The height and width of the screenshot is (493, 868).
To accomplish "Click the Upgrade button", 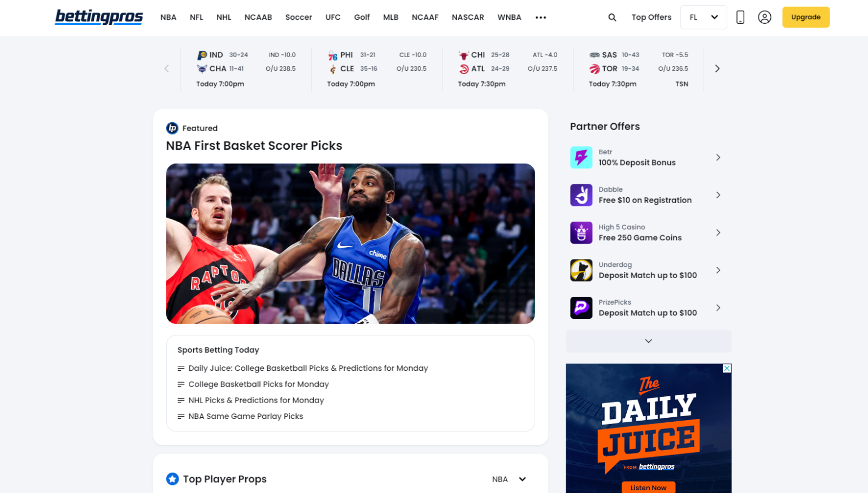I will [x=806, y=17].
